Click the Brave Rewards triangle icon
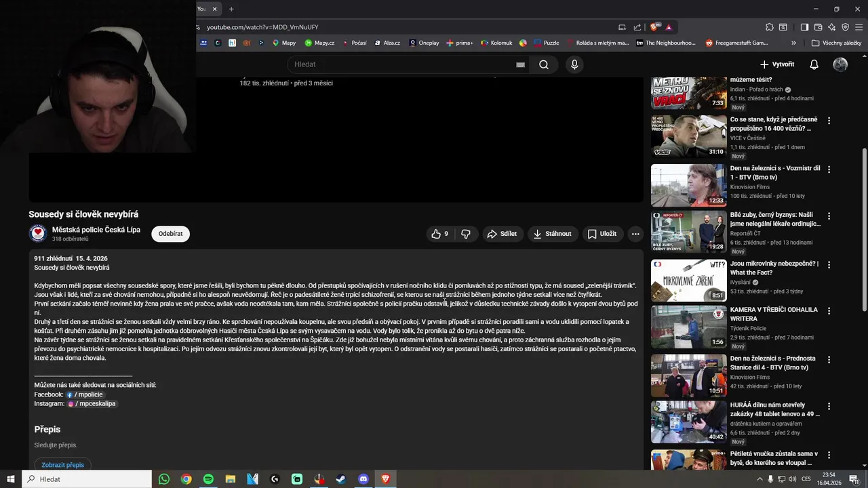 [669, 27]
